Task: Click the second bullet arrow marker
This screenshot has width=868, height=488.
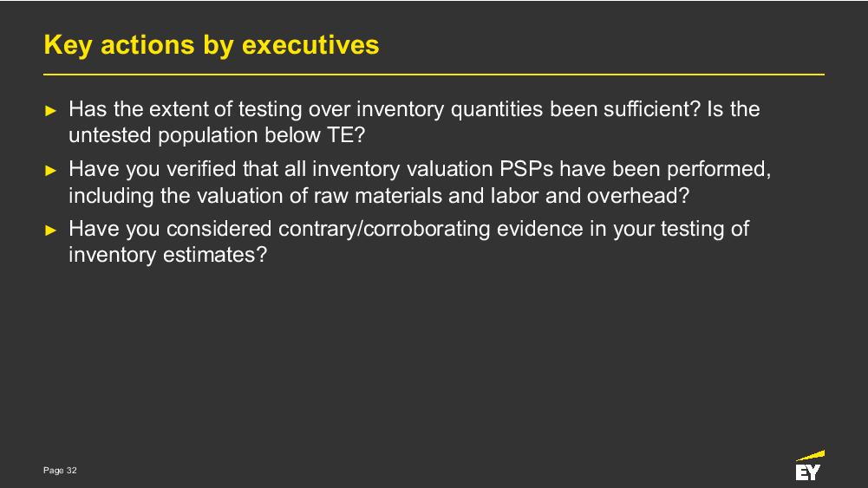Action: (x=50, y=170)
